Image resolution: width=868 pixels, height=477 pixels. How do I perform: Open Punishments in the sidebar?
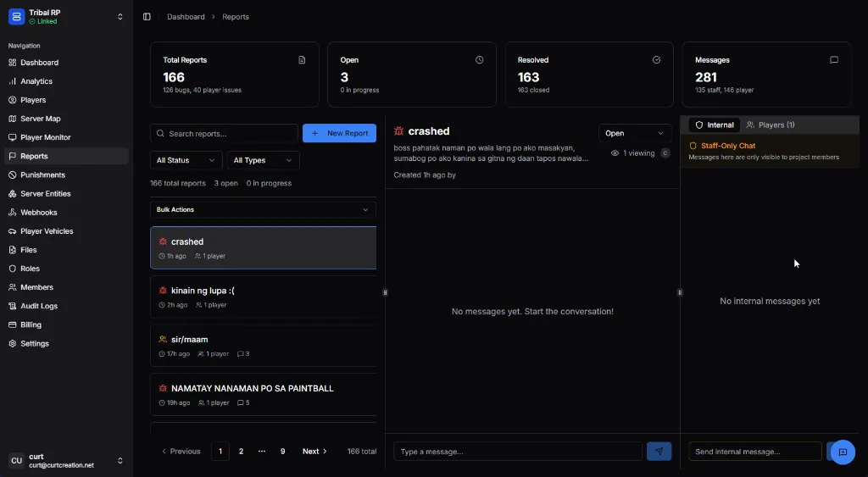click(42, 175)
